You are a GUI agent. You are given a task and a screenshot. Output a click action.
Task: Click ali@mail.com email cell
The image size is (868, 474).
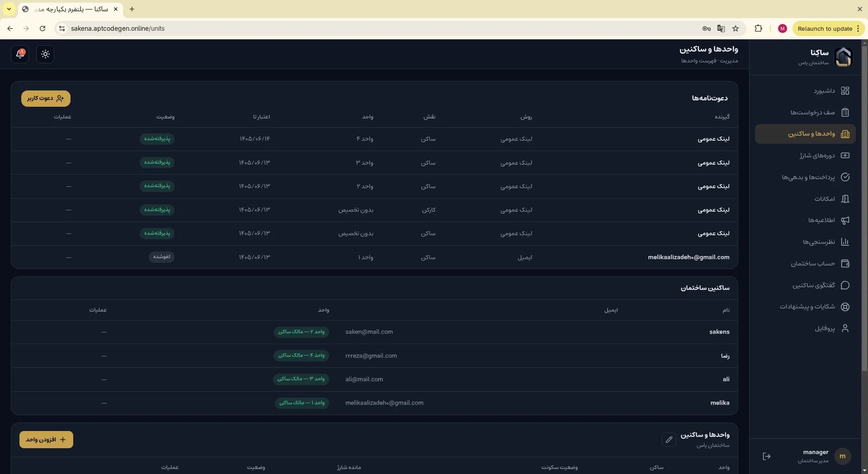[x=364, y=379]
